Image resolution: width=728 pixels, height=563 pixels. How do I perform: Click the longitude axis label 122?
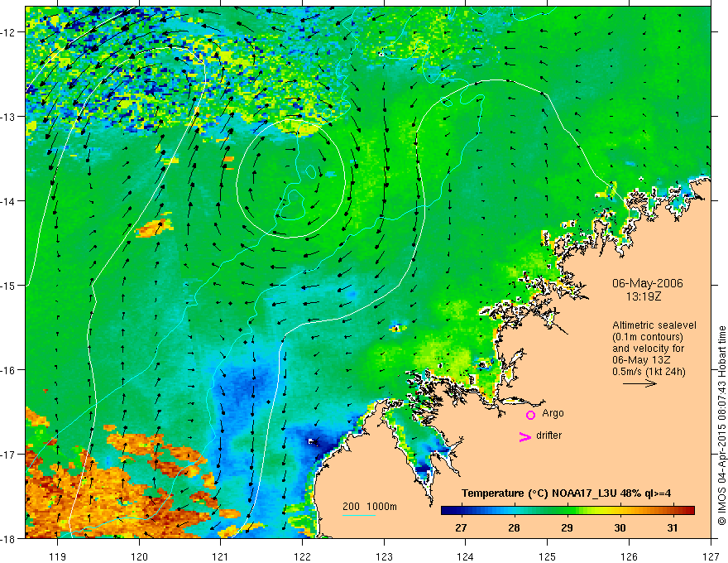[x=302, y=556]
